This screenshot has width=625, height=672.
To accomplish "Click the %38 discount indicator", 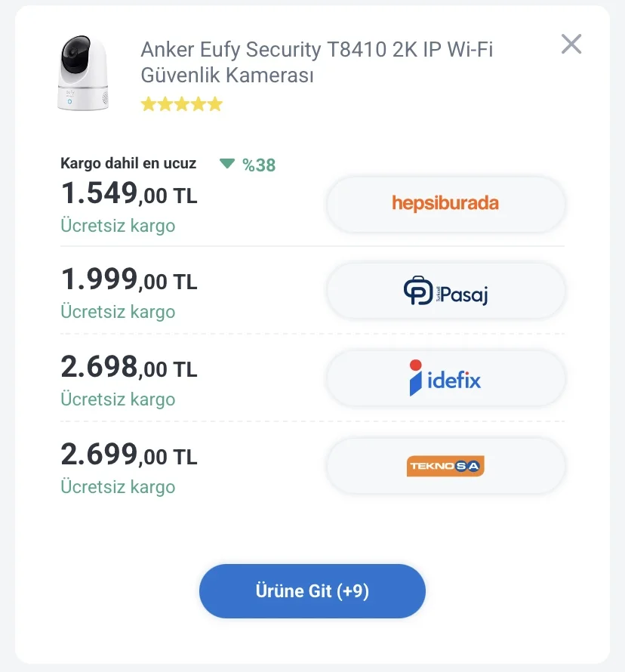I will [259, 165].
